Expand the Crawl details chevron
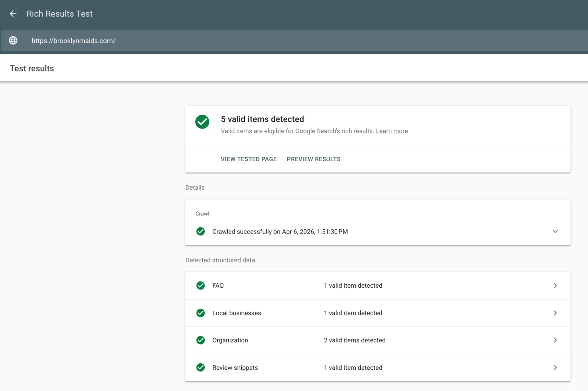Image resolution: width=588 pixels, height=391 pixels. click(x=555, y=231)
